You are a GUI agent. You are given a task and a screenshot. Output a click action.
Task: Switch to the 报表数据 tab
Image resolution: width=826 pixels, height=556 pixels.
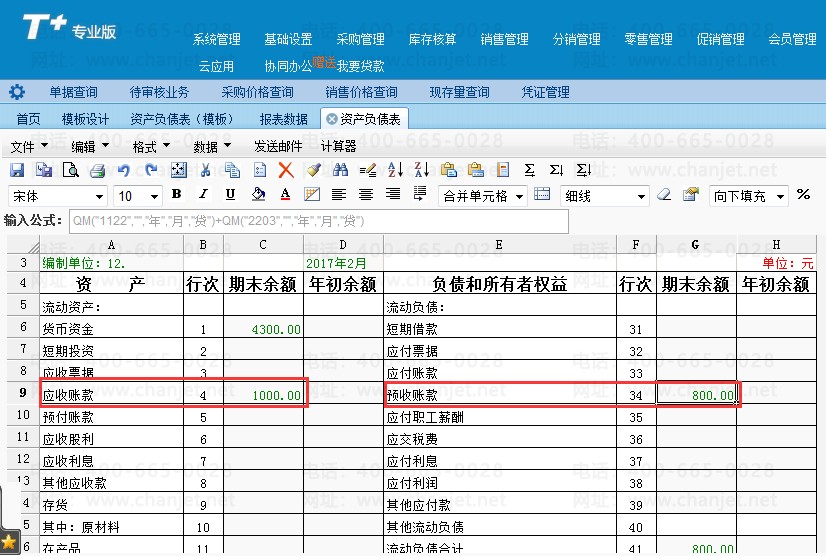(283, 119)
